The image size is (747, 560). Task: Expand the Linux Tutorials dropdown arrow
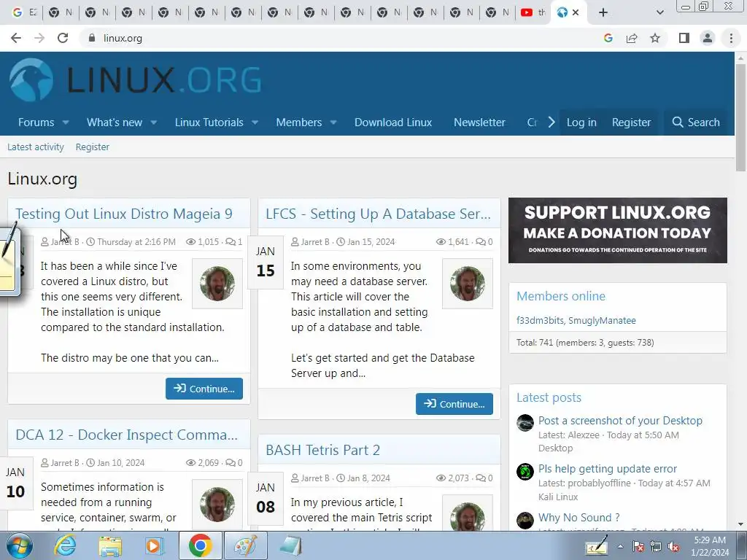[255, 122]
